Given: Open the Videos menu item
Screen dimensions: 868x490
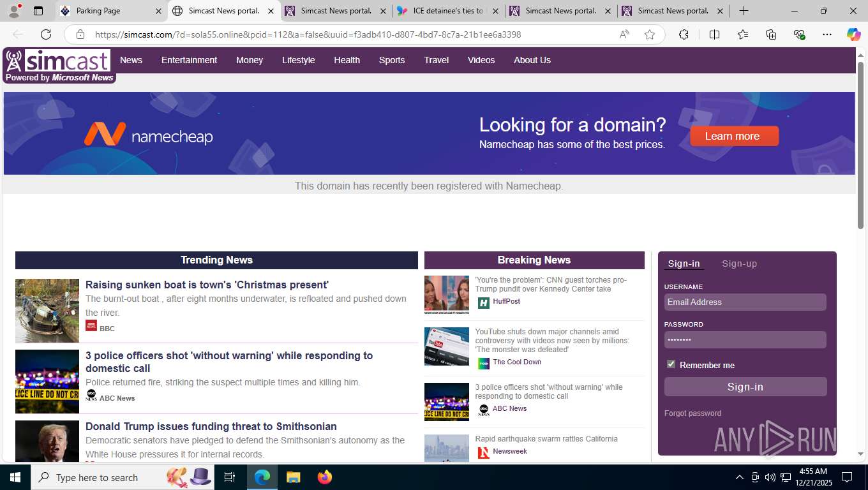Looking at the screenshot, I should pos(481,60).
